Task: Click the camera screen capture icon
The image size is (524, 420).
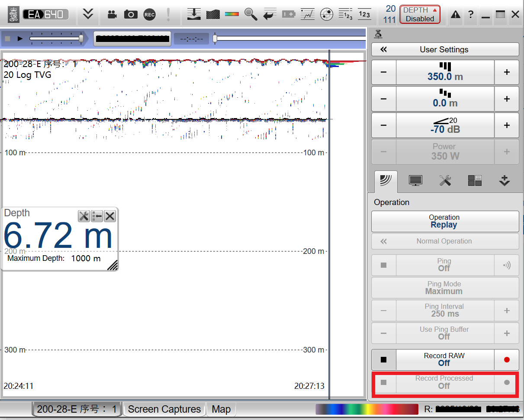Action: [131, 15]
